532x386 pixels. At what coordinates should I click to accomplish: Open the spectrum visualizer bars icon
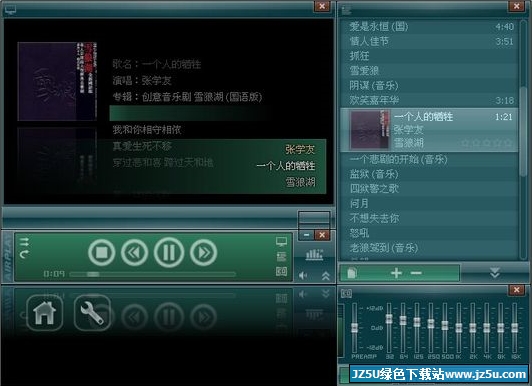click(x=314, y=254)
